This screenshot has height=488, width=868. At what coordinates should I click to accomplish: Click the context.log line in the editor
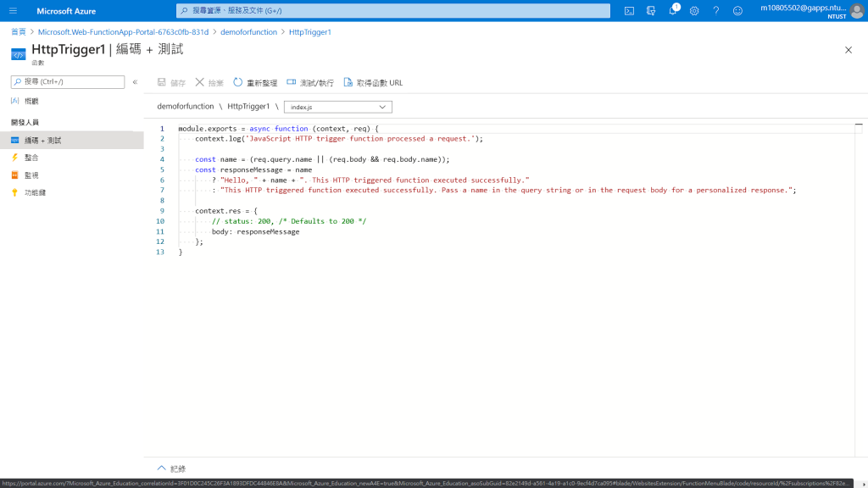tap(339, 138)
